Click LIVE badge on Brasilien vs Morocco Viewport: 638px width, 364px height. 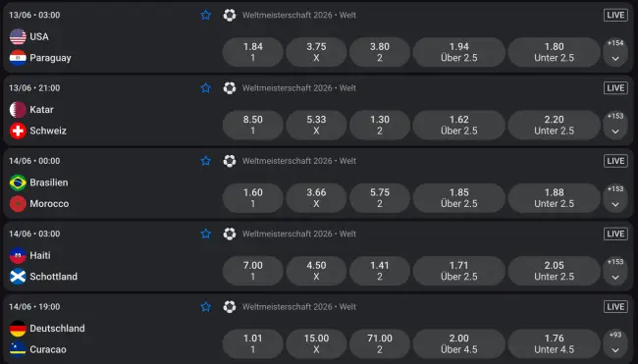coord(615,161)
